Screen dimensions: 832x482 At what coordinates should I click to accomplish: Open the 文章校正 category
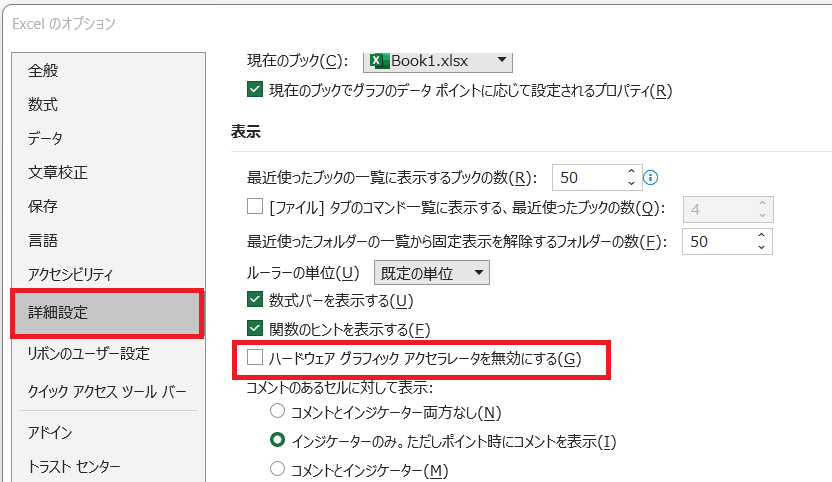[x=58, y=173]
